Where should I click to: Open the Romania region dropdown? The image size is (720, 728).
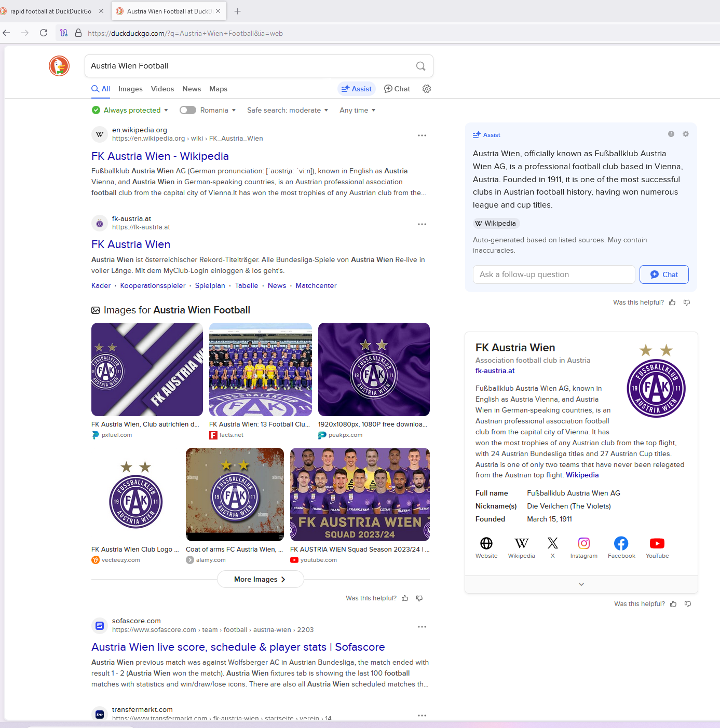pos(218,110)
